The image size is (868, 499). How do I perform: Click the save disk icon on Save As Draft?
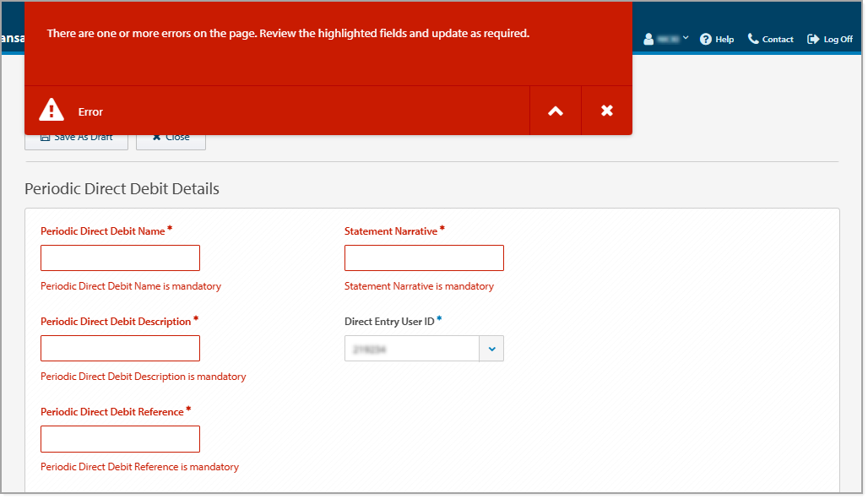tap(44, 137)
